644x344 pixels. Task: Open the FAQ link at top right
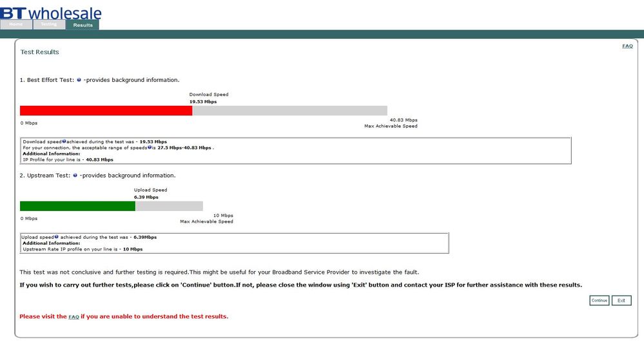(627, 46)
